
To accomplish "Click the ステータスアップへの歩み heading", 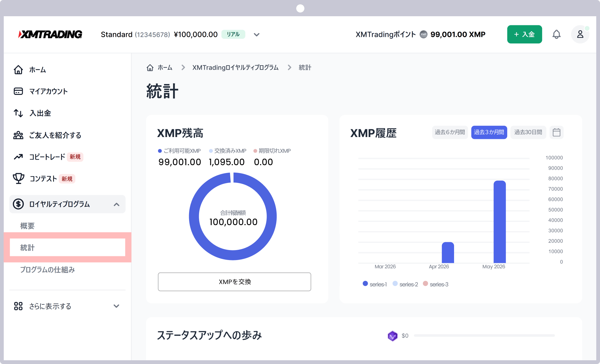I will pyautogui.click(x=209, y=335).
